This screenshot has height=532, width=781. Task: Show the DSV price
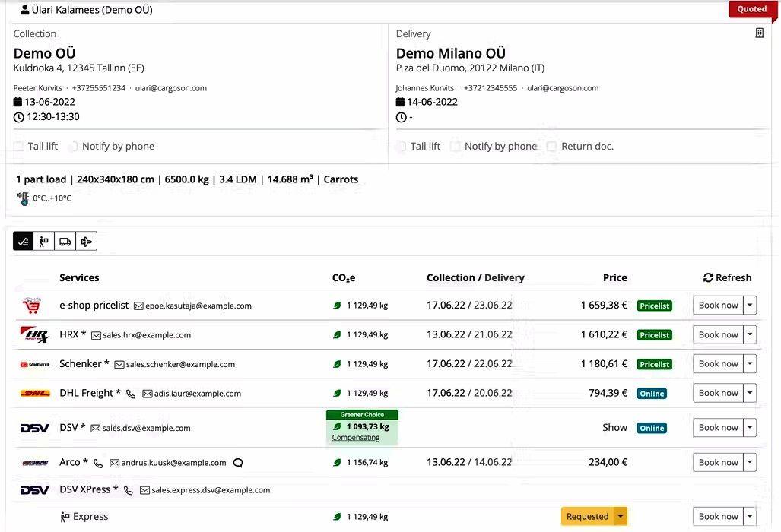coord(614,428)
